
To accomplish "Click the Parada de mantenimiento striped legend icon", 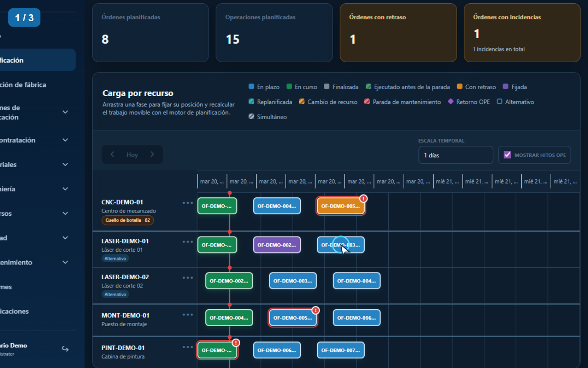I will 367,102.
